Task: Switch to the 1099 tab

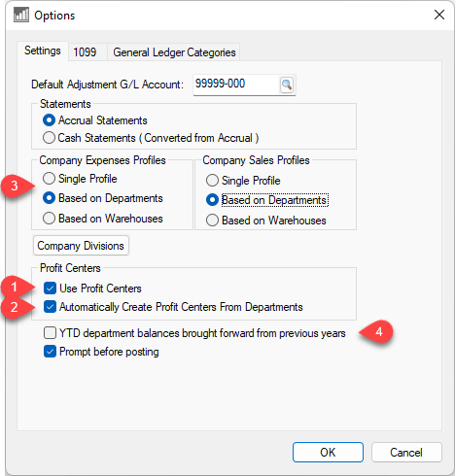Action: pyautogui.click(x=85, y=52)
